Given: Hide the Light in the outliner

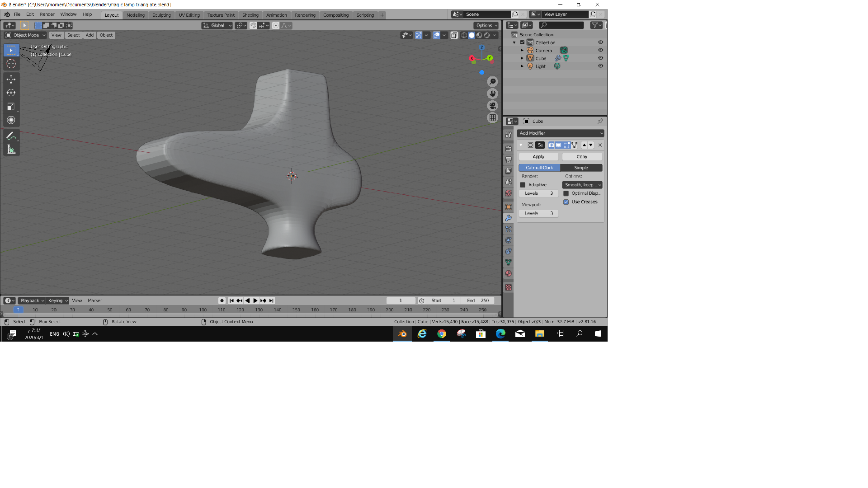Looking at the screenshot, I should point(600,66).
